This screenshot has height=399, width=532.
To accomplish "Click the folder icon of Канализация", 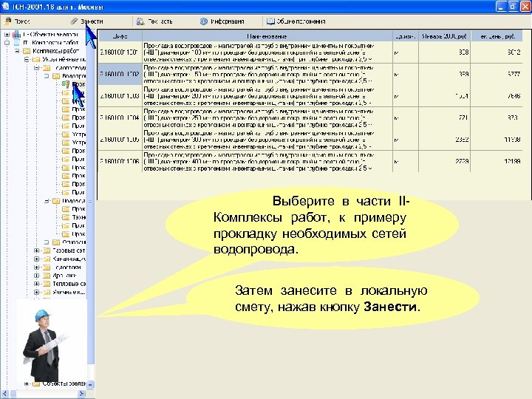I will pyautogui.click(x=47, y=259).
